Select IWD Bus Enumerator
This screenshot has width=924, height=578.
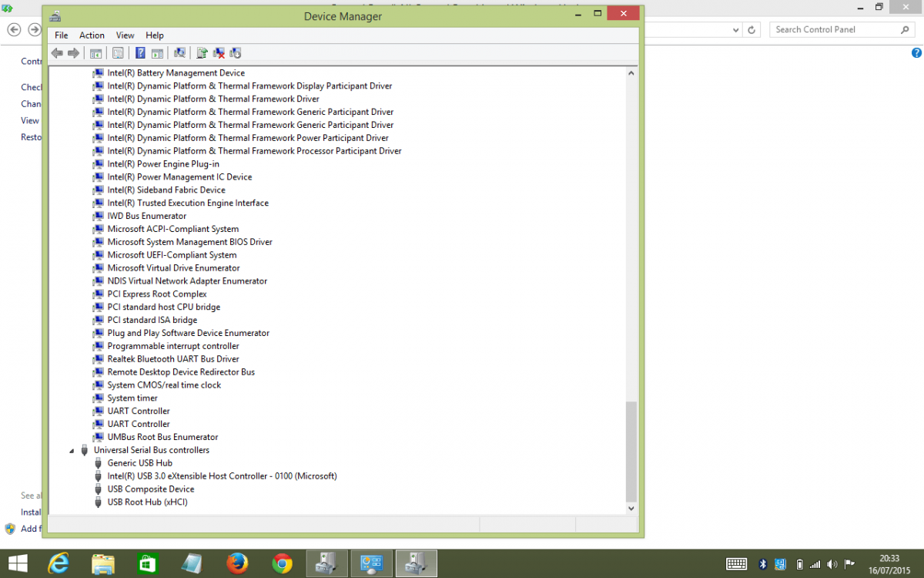pos(147,217)
